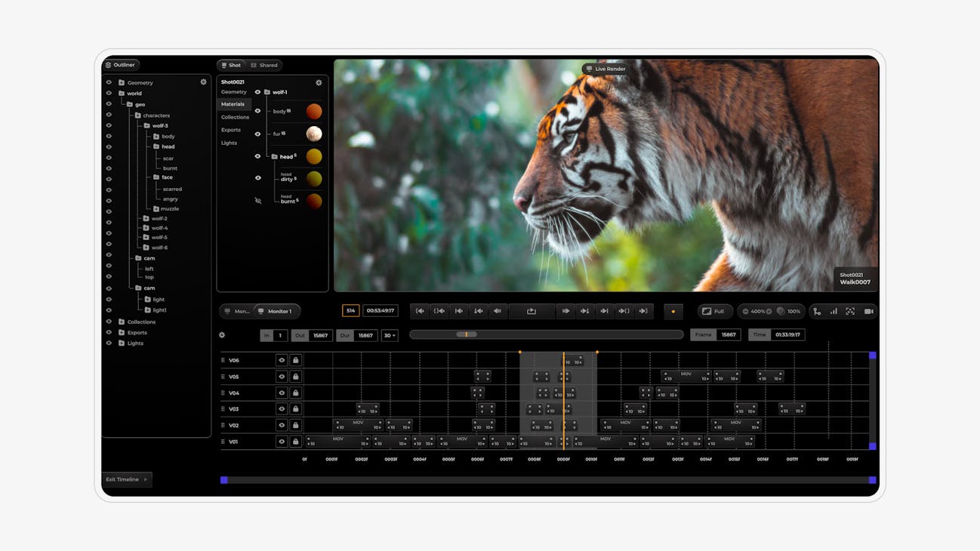Screen dimensions: 980x551
Task: Select the scarred item under face
Action: (x=172, y=189)
